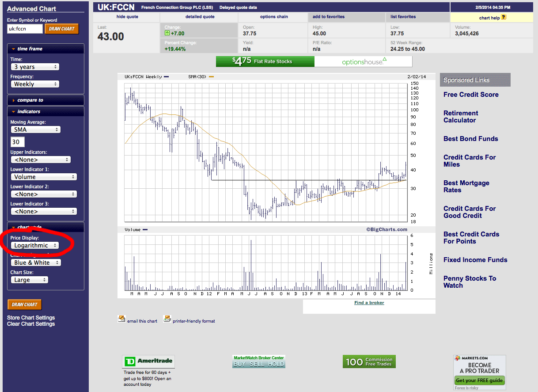
Task: Click the TD Ameritrade logo banner
Action: point(148,362)
